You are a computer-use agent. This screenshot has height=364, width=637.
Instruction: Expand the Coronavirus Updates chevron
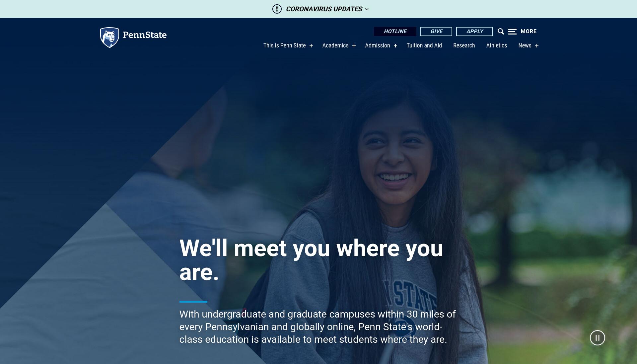coord(367,9)
